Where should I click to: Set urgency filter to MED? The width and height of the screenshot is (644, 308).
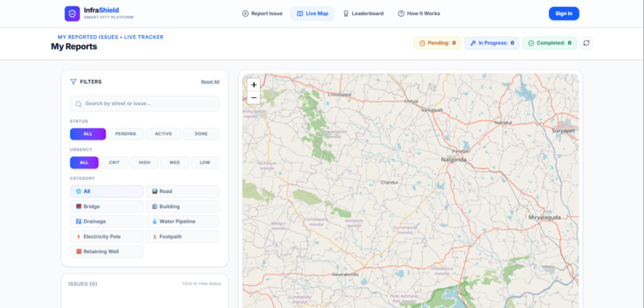[x=175, y=163]
